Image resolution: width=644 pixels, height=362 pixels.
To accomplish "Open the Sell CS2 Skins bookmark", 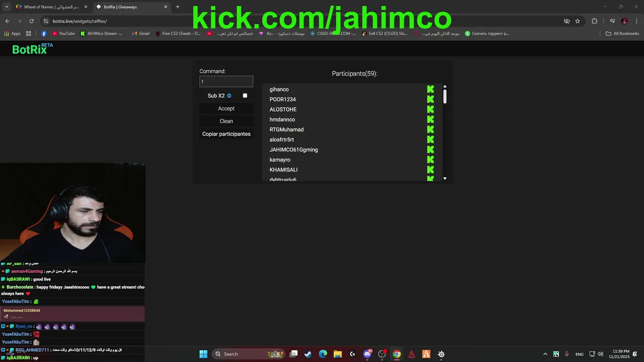I will [384, 34].
